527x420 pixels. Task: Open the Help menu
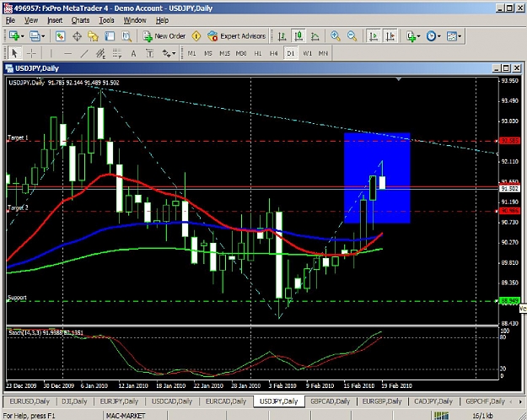tap(162, 20)
